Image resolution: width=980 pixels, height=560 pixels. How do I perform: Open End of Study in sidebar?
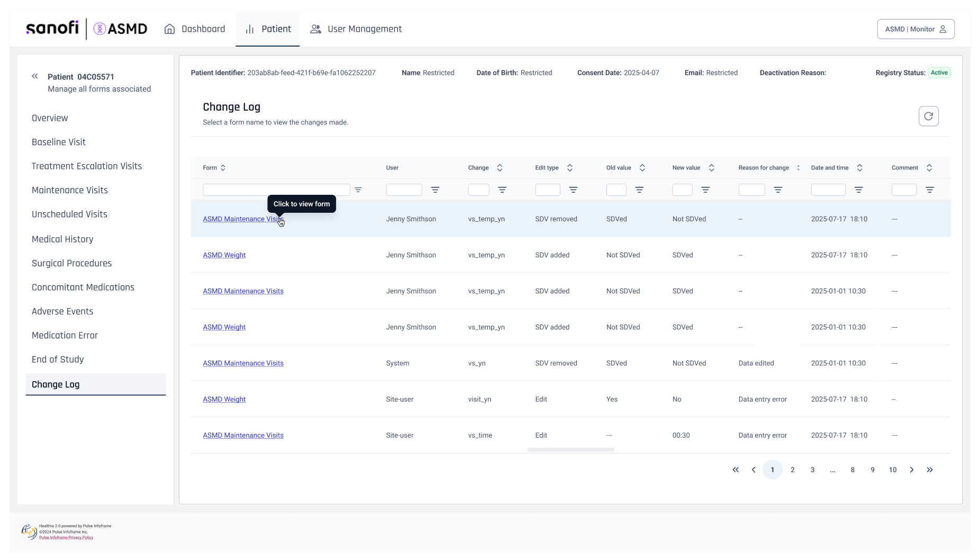[58, 359]
